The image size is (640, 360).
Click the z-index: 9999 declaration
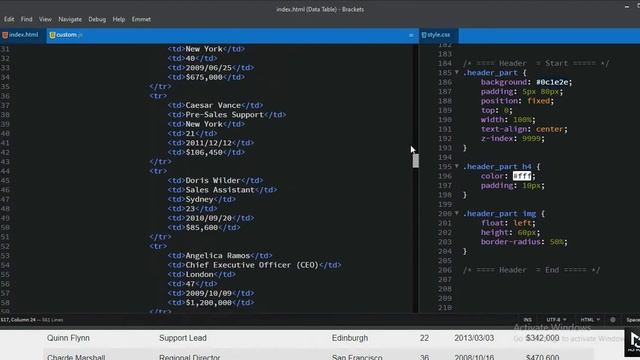tap(513, 138)
